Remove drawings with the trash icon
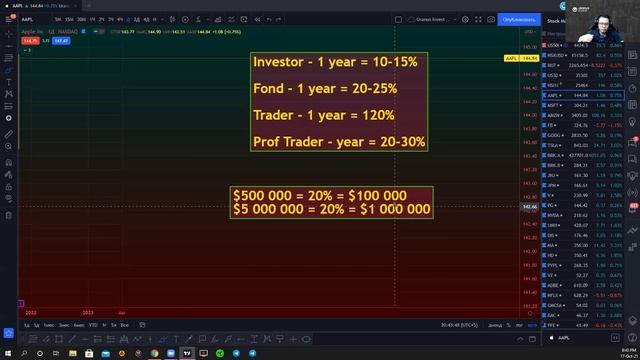This screenshot has height=360, width=640. coord(9,215)
